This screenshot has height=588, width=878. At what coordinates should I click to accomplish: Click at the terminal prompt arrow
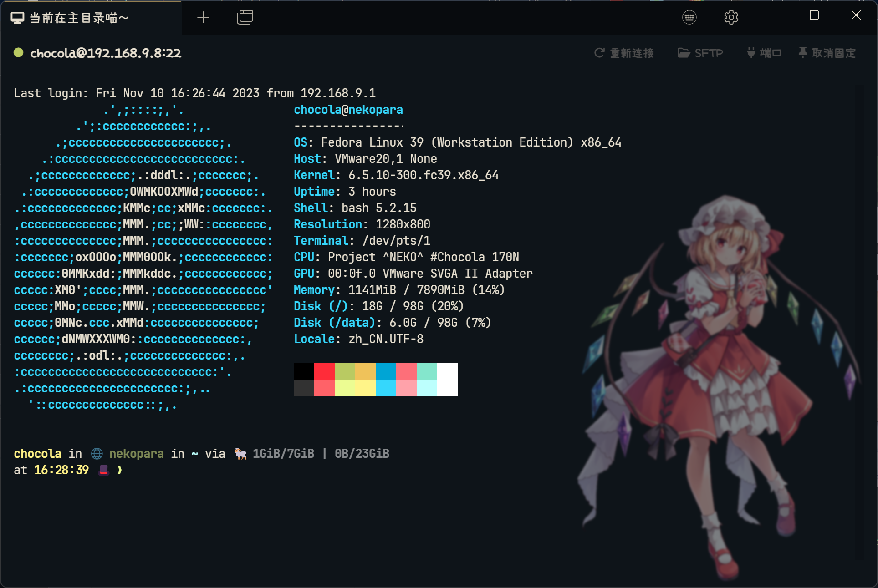120,470
